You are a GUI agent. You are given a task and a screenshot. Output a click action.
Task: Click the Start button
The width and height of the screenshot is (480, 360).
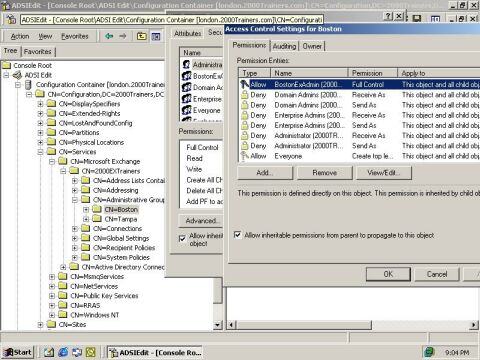coord(19,352)
